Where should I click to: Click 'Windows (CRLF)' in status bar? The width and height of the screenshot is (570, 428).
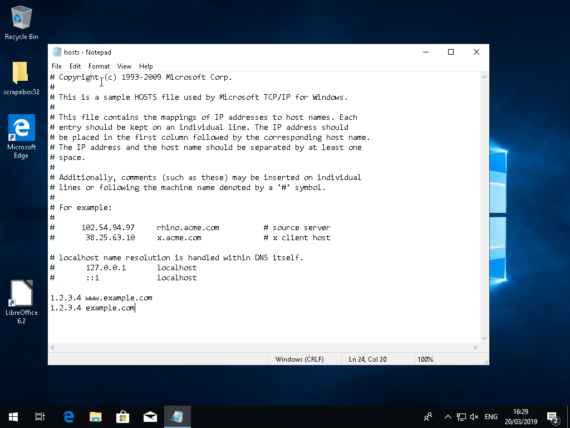(x=300, y=359)
